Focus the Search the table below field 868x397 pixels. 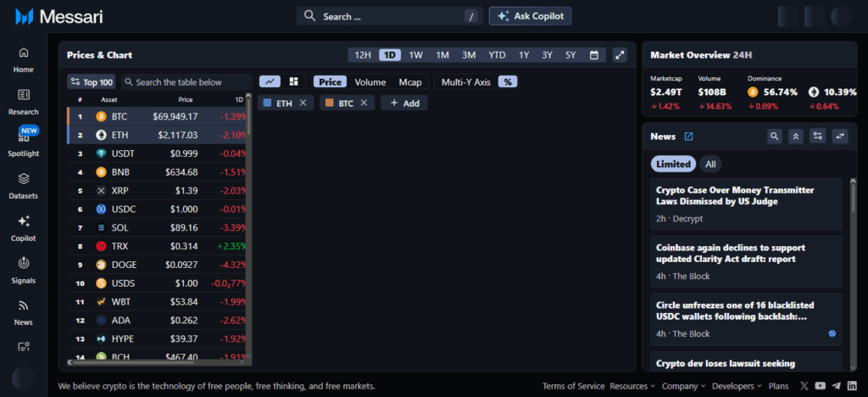[186, 82]
